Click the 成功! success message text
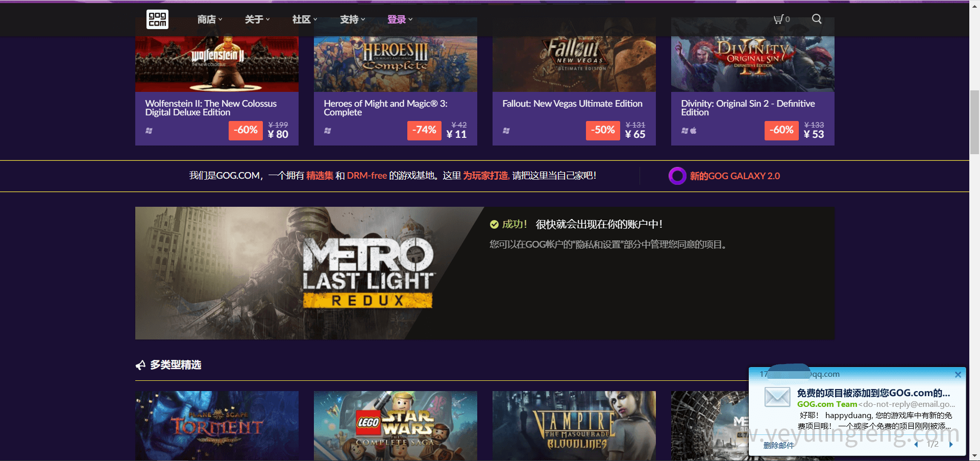The height and width of the screenshot is (461, 980). point(515,224)
